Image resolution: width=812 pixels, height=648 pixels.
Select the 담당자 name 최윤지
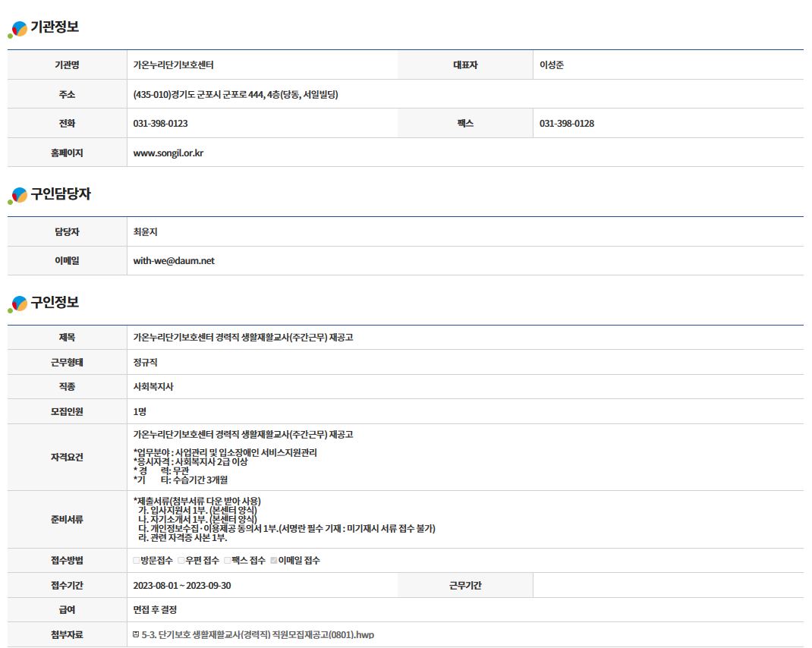click(145, 232)
